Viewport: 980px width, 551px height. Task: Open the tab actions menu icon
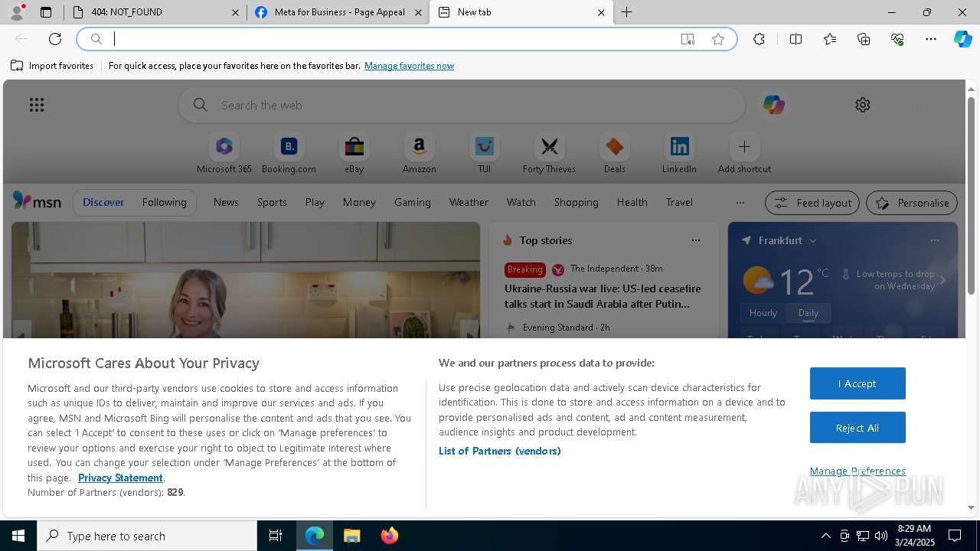click(x=46, y=12)
